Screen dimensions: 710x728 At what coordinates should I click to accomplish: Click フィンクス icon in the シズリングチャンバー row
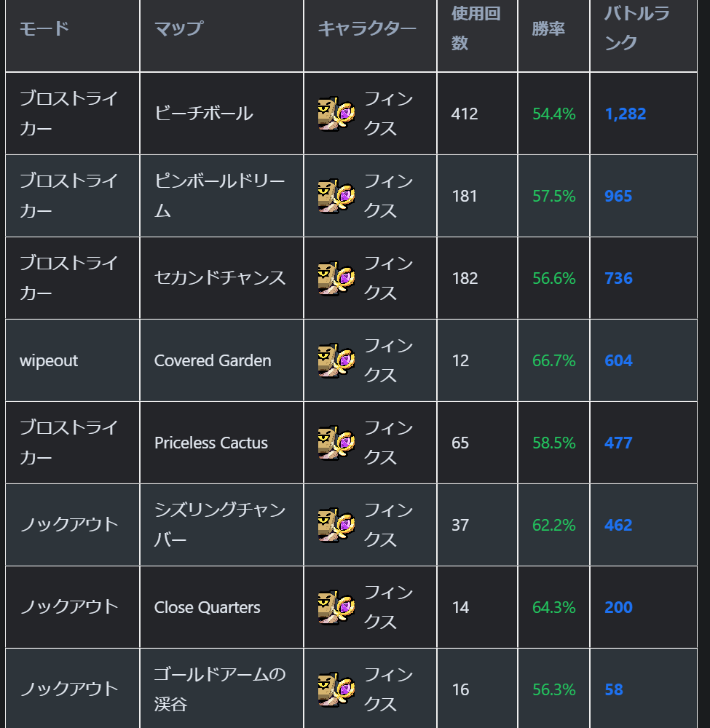[x=336, y=525]
